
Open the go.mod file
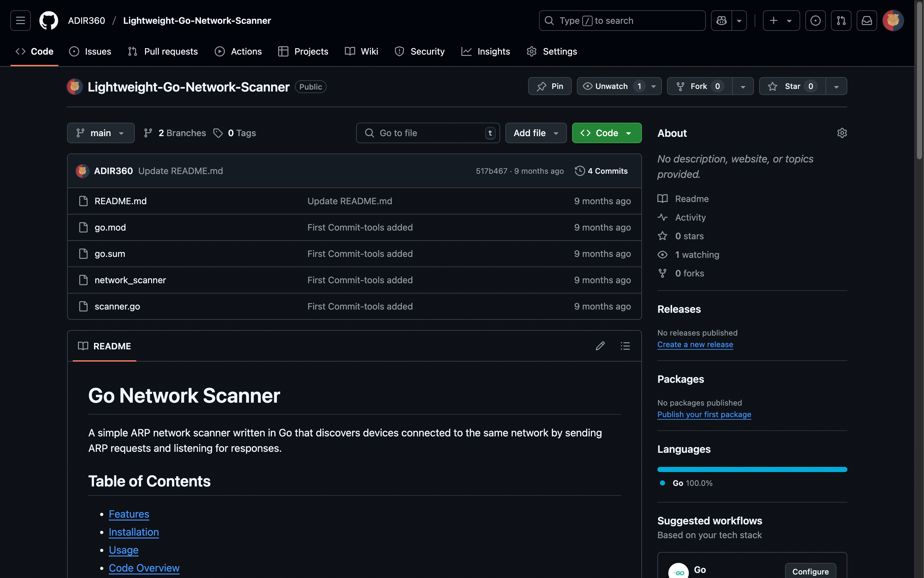pyautogui.click(x=110, y=227)
